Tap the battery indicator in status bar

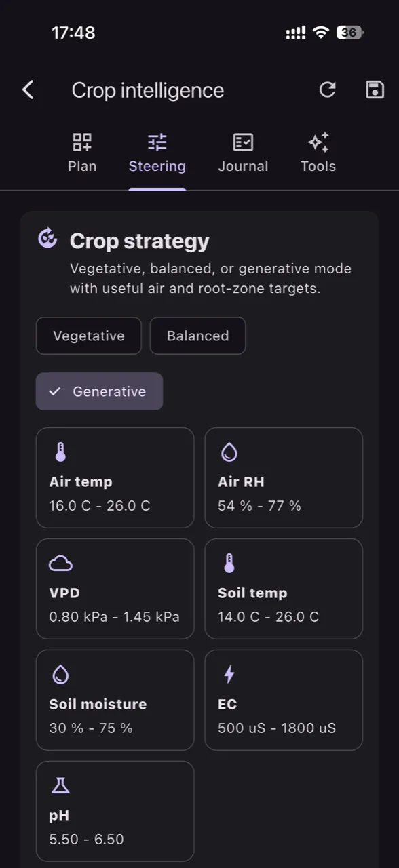(x=351, y=33)
